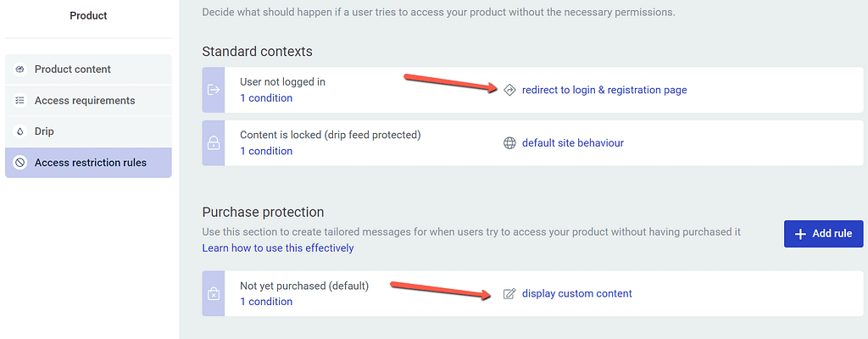Open Learn how to use this effectively link
This screenshot has height=339, width=868.
point(278,247)
